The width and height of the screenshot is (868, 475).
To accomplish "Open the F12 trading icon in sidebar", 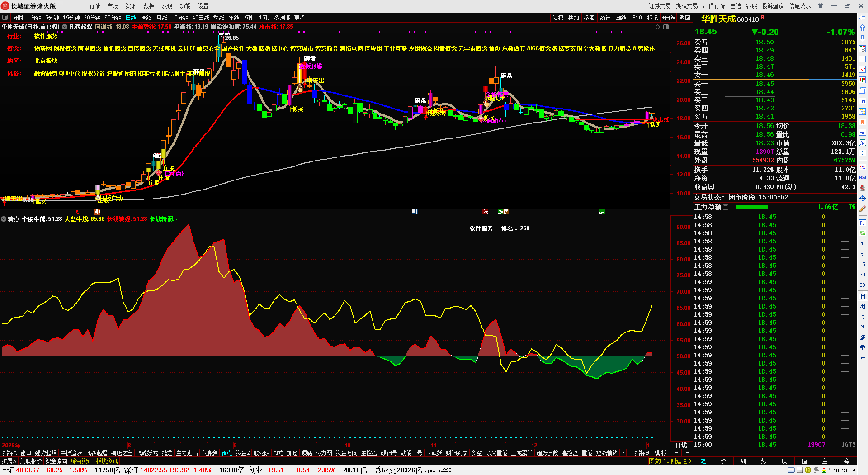I will (x=863, y=133).
